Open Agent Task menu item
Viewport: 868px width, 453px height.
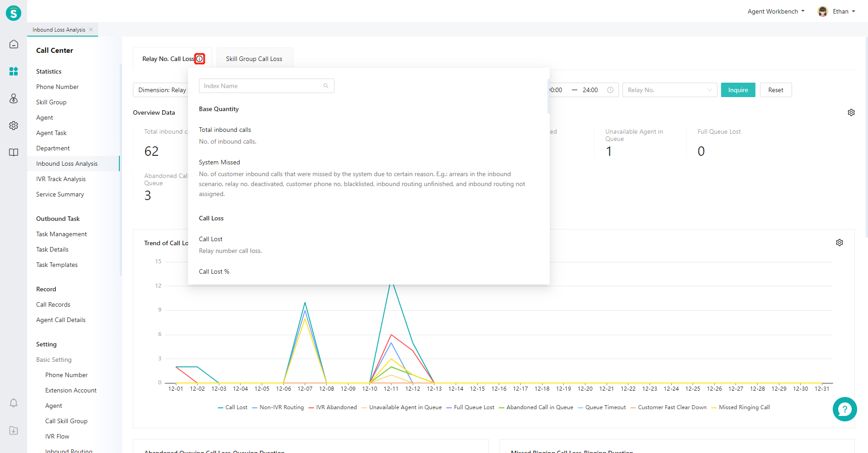52,133
